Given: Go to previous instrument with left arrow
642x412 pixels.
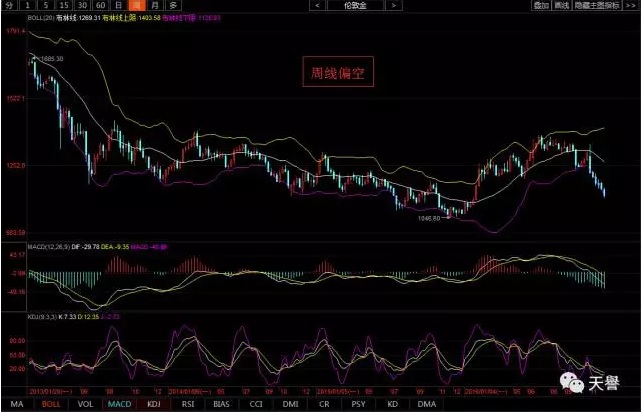Looking at the screenshot, I should (318, 5).
